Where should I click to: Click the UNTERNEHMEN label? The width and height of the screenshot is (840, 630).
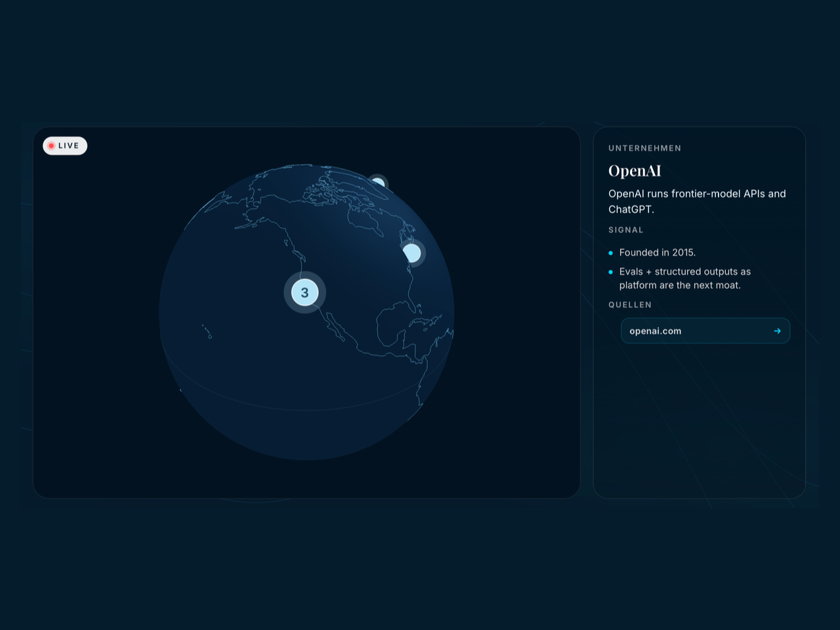(x=645, y=148)
